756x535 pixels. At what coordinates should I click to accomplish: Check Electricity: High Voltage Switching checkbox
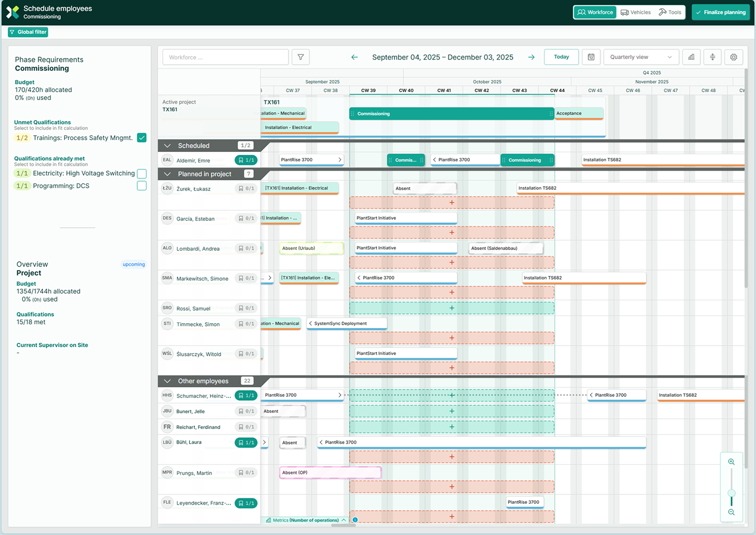(142, 174)
